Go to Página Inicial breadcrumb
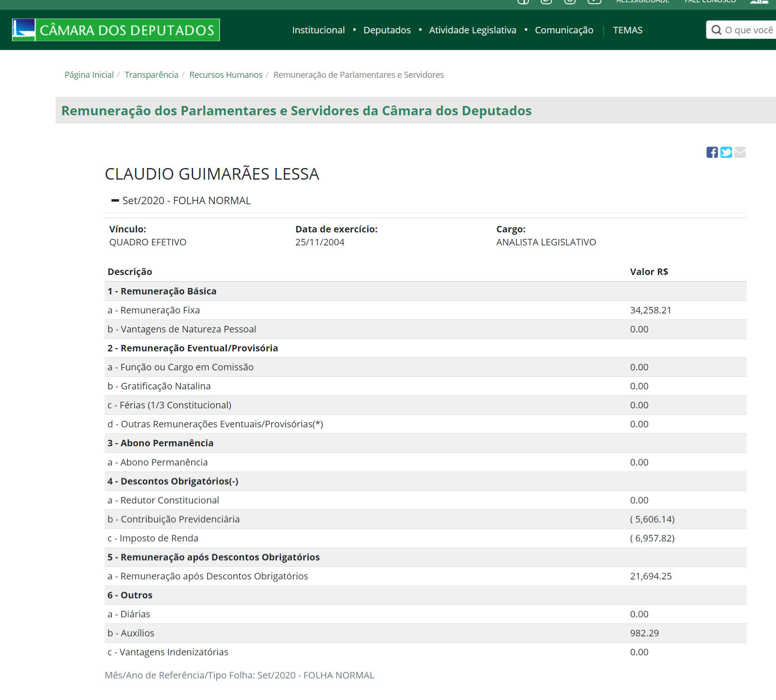Screen dimensions: 776x700 (89, 75)
